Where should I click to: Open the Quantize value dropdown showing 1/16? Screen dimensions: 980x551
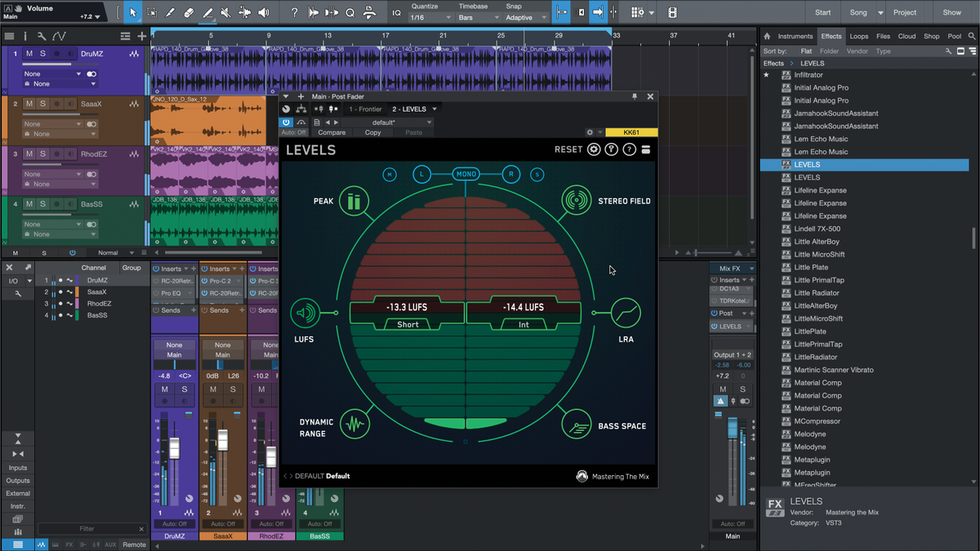pyautogui.click(x=432, y=15)
